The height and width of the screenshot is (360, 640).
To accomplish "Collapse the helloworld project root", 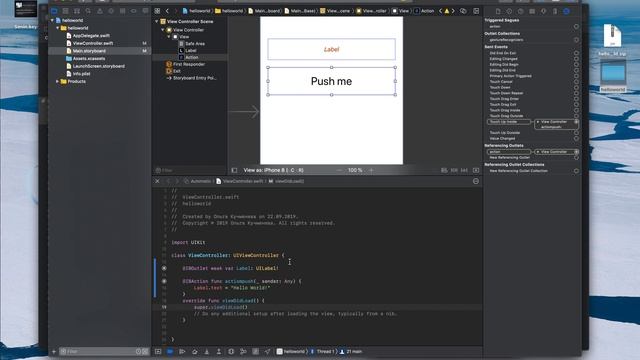I will 52,20.
